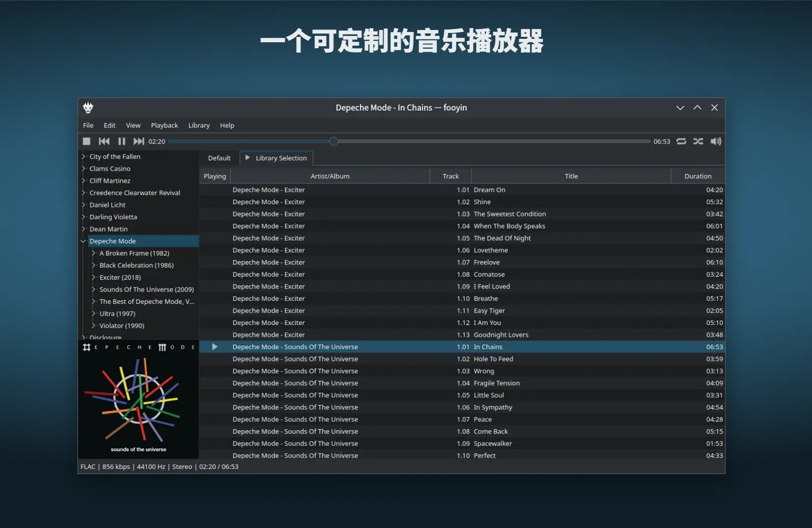Click the fooyin app logo icon
This screenshot has width=812, height=528.
pyautogui.click(x=88, y=108)
